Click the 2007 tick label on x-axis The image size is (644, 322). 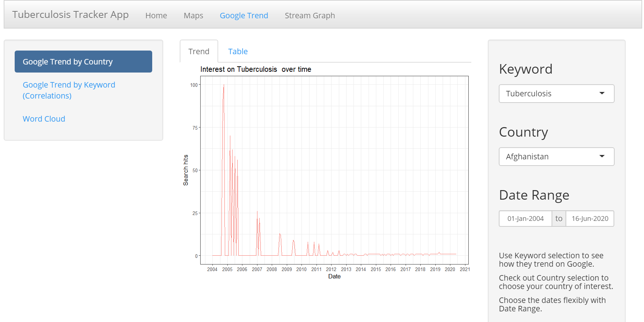[257, 269]
